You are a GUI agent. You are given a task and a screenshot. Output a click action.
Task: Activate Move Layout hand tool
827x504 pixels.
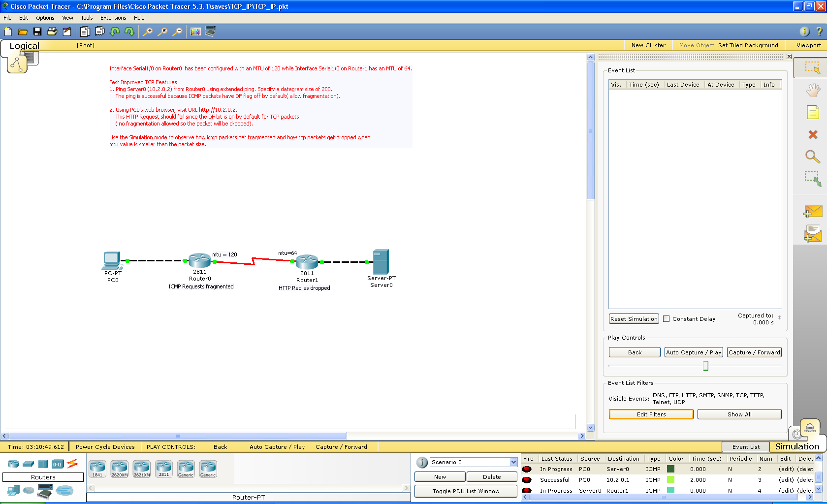[813, 90]
